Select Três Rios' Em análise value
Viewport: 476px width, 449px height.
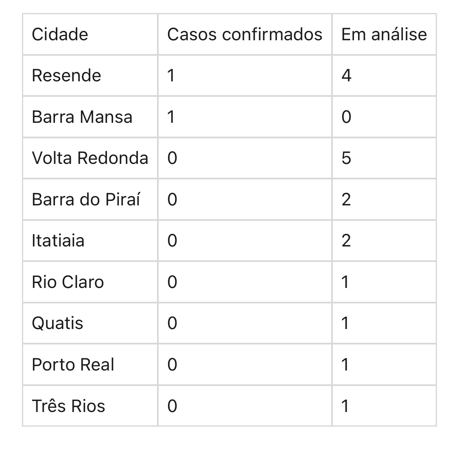point(345,406)
